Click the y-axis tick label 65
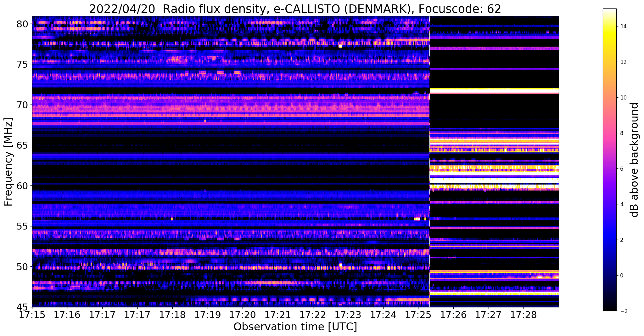 [23, 145]
